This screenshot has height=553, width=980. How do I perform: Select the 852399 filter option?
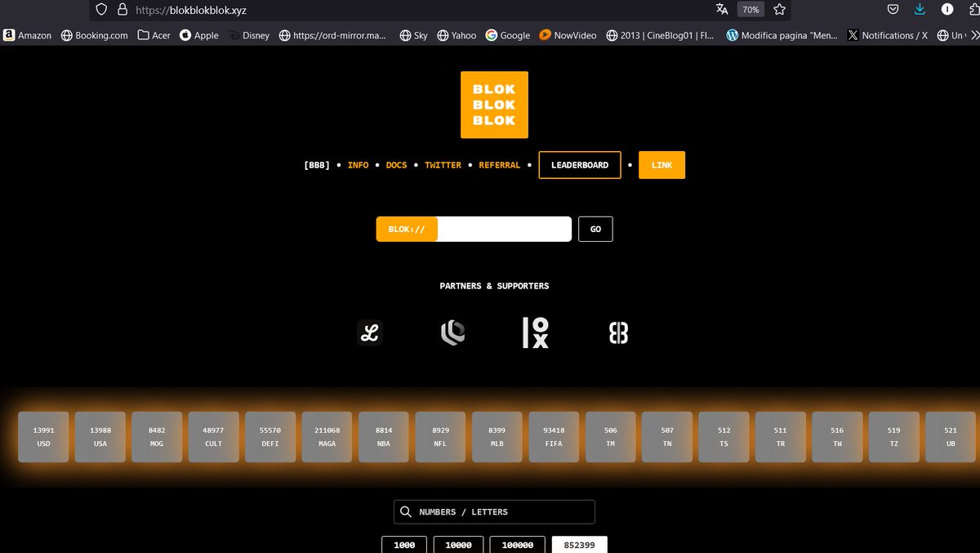click(x=580, y=544)
